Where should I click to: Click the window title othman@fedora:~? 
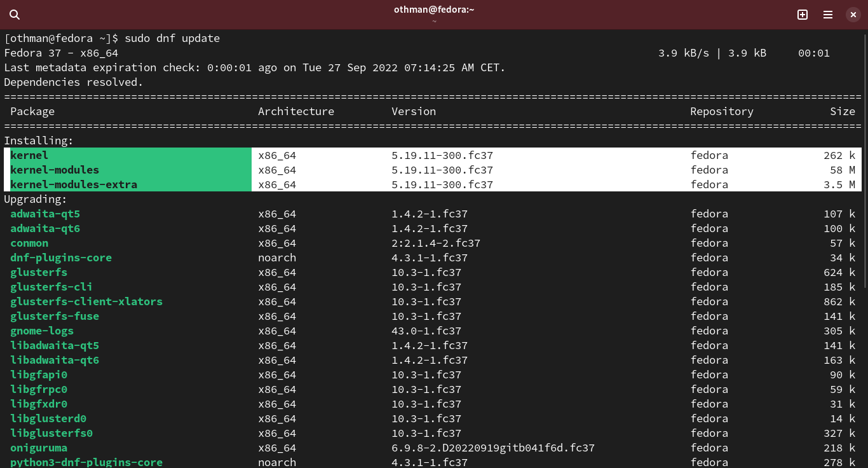(x=434, y=9)
